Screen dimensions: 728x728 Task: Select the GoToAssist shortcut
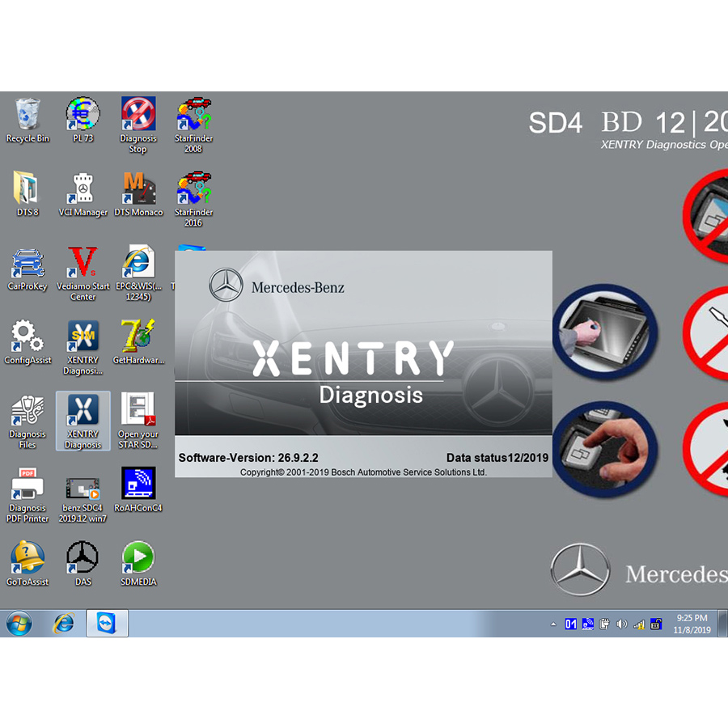click(28, 558)
